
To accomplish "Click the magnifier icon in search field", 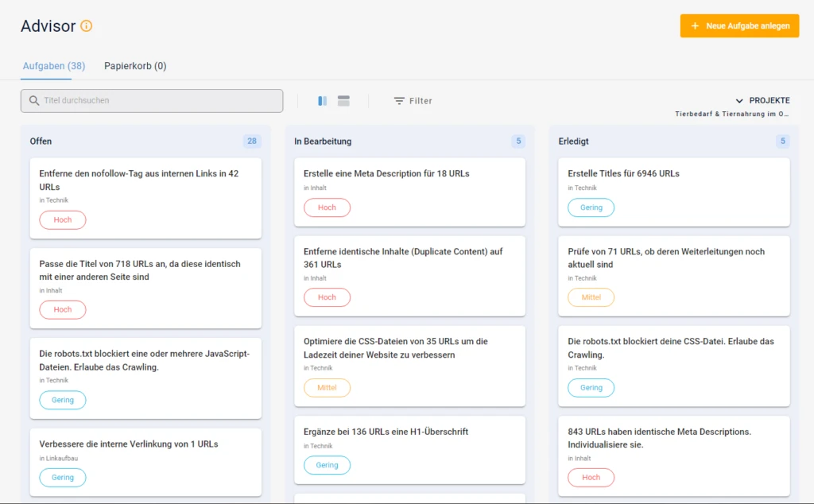I will [x=34, y=101].
